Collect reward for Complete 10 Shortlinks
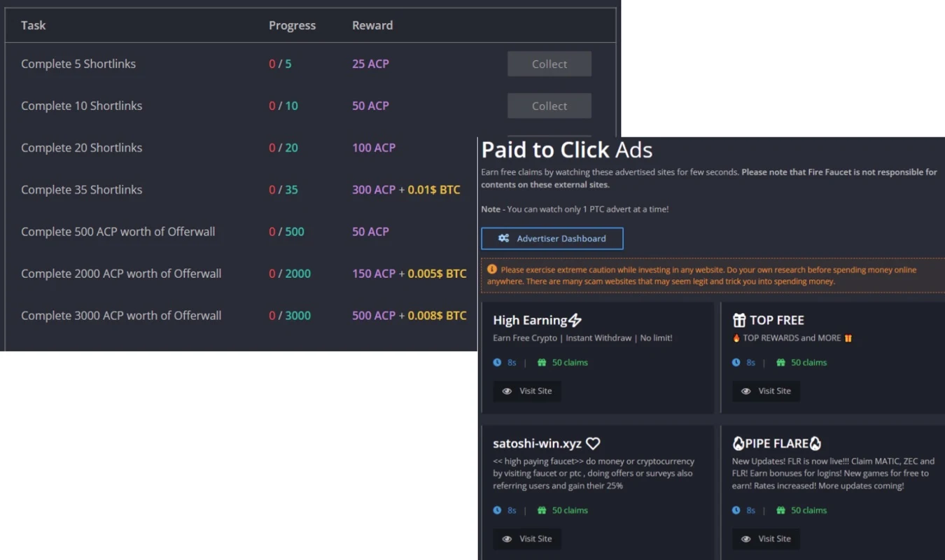The image size is (945, 560). 549,106
